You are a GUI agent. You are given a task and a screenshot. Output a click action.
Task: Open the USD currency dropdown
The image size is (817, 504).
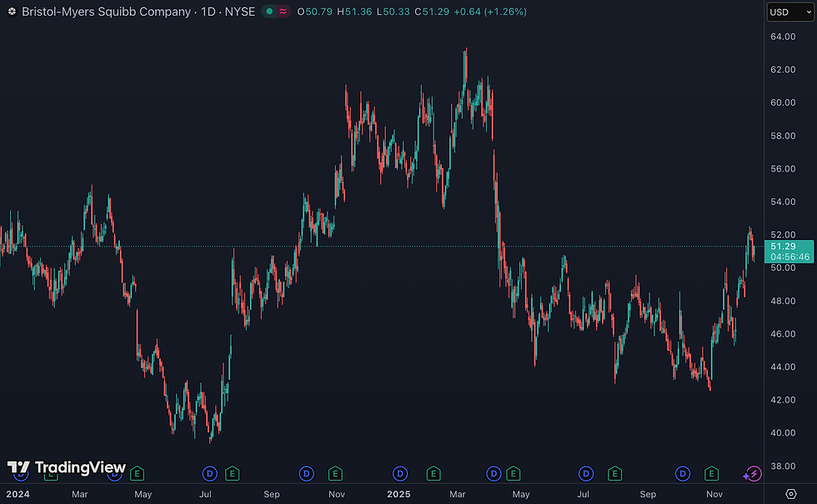[790, 12]
